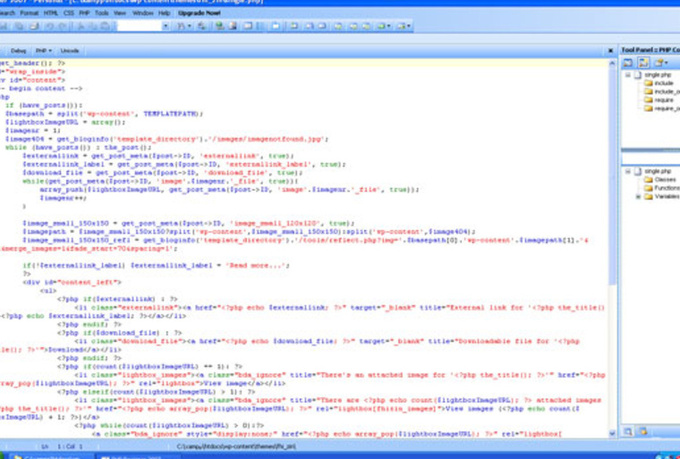This screenshot has width=680, height=459.
Task: Click the Debug button in document toolbar
Action: coord(19,49)
